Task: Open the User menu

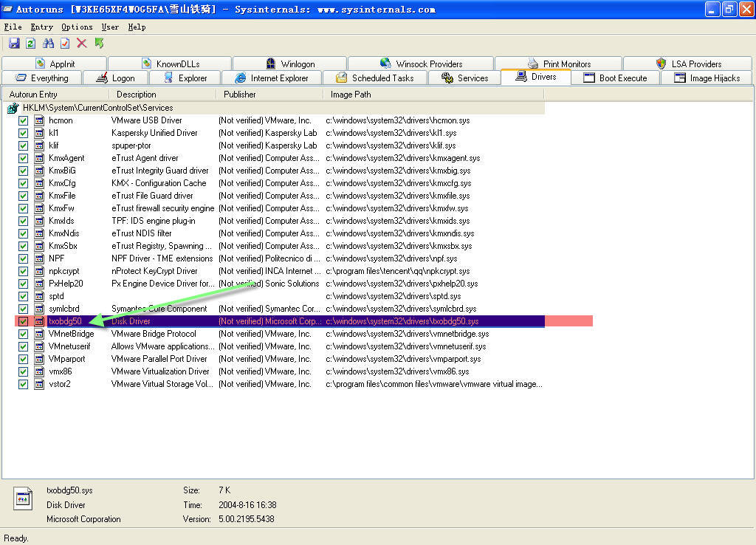Action: tap(111, 27)
